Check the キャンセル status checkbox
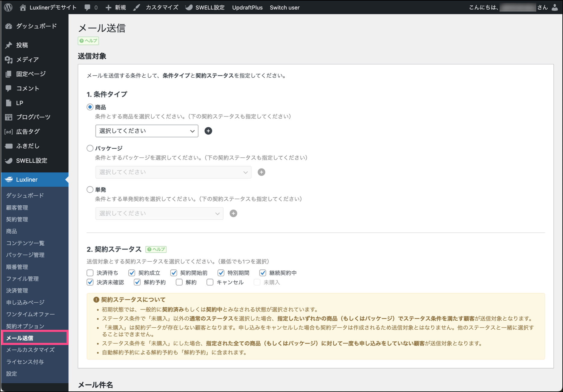This screenshot has height=392, width=563. [210, 282]
